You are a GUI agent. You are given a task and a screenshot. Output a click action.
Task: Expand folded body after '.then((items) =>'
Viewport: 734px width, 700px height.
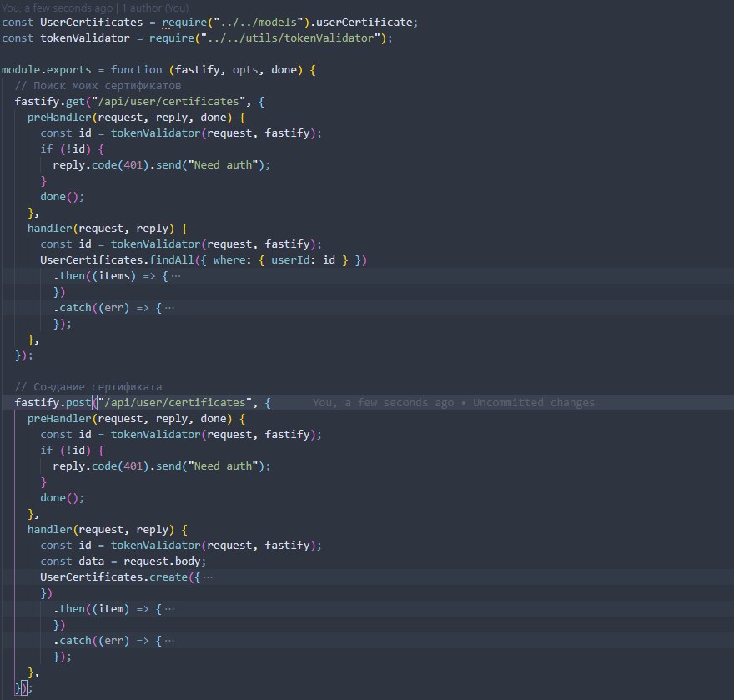(x=176, y=276)
